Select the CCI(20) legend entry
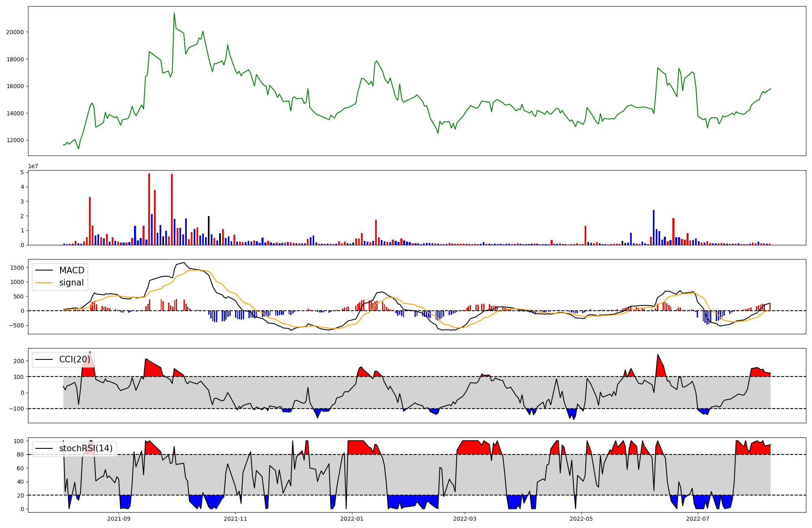The image size is (812, 528). (74, 359)
